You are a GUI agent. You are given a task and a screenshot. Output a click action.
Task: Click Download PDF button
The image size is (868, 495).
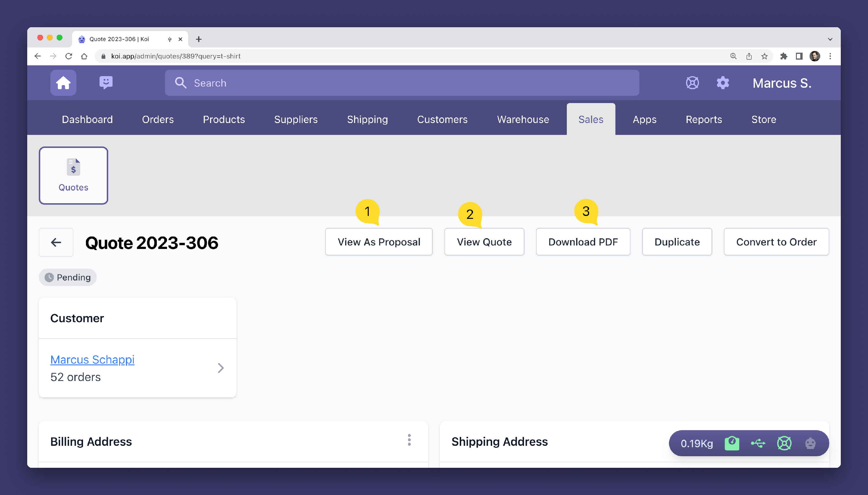click(x=583, y=242)
